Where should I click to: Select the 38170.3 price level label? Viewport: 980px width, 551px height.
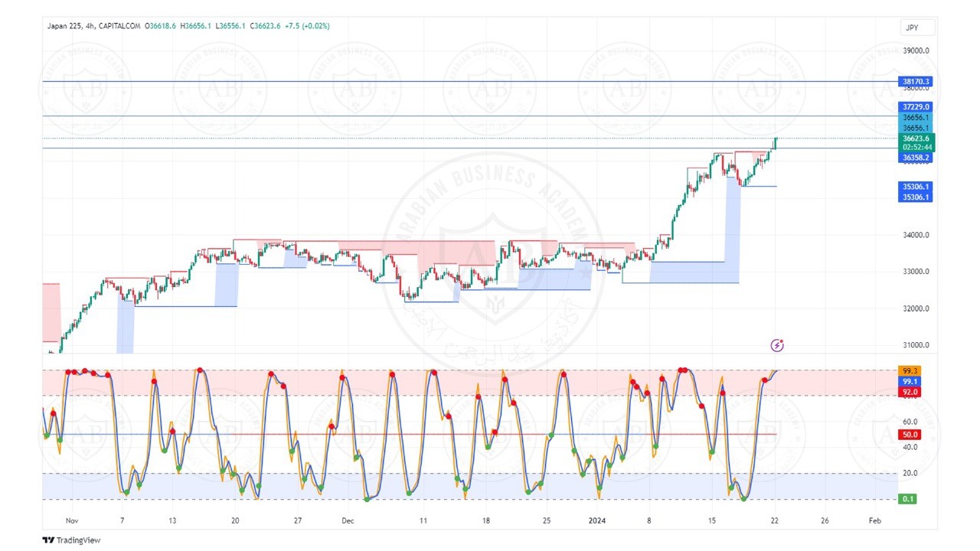click(916, 81)
